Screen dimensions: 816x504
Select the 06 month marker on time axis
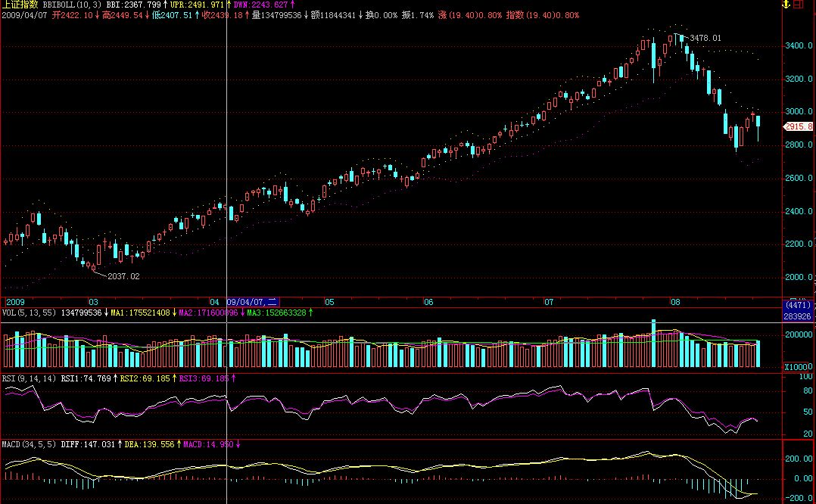click(x=428, y=302)
